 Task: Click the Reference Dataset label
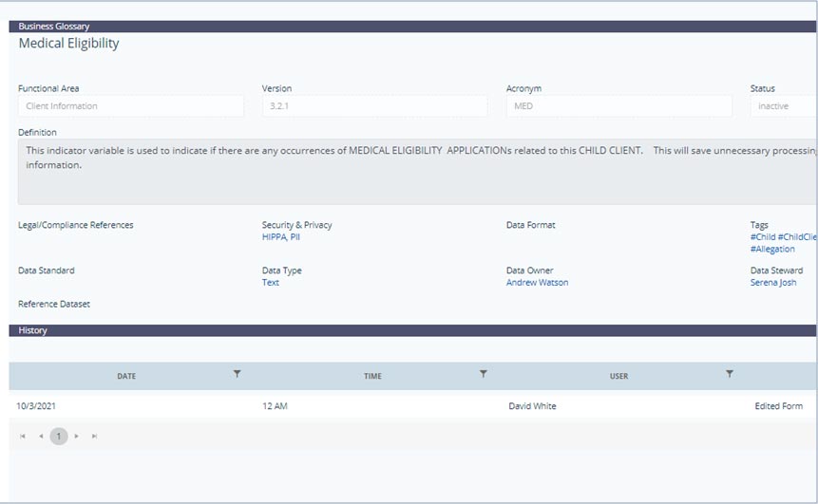coord(54,304)
